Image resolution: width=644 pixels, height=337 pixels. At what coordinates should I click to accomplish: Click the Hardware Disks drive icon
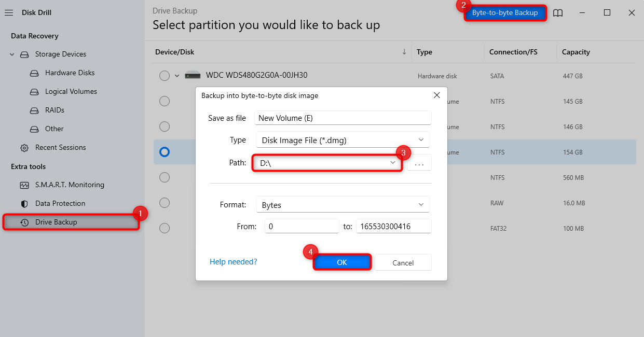click(x=34, y=73)
